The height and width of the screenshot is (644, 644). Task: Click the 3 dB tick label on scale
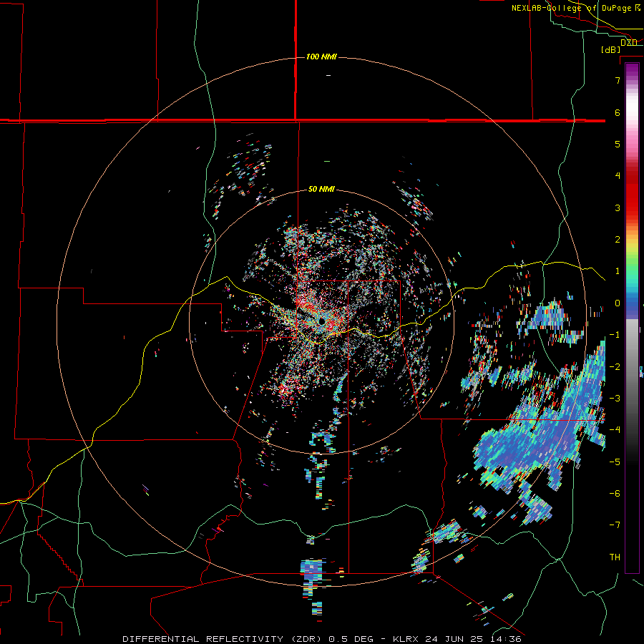click(x=618, y=208)
